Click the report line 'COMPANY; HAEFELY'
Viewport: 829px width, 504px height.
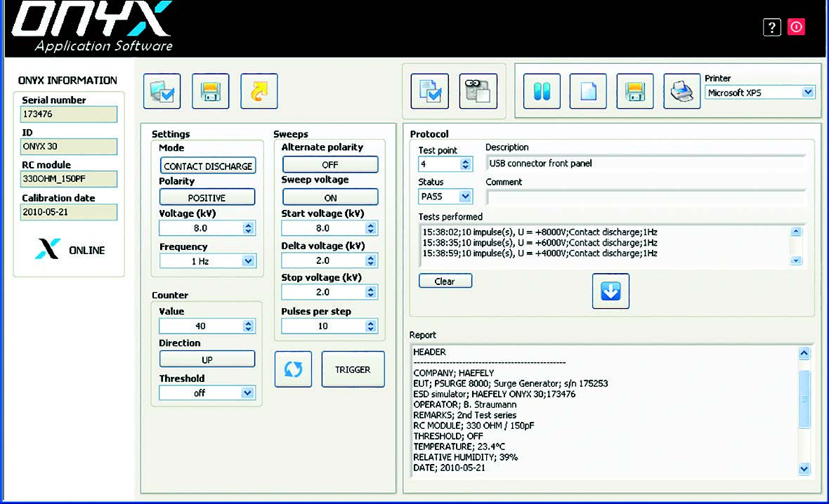(454, 373)
